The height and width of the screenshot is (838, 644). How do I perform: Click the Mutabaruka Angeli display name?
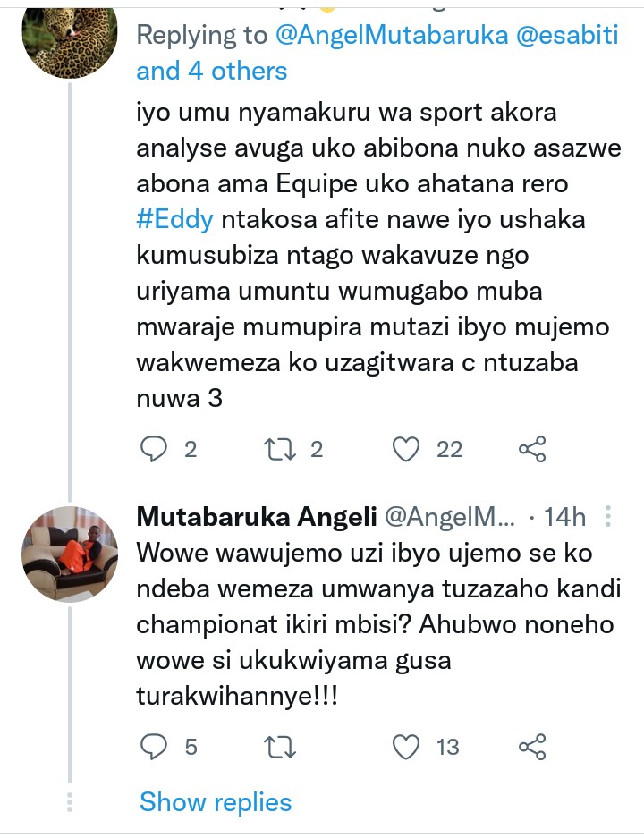pos(256,517)
